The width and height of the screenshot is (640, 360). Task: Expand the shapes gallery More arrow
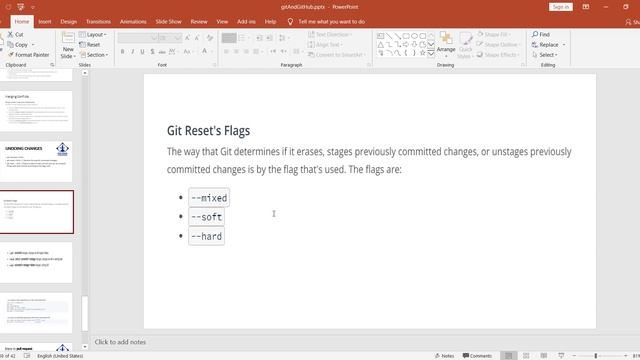tap(431, 54)
